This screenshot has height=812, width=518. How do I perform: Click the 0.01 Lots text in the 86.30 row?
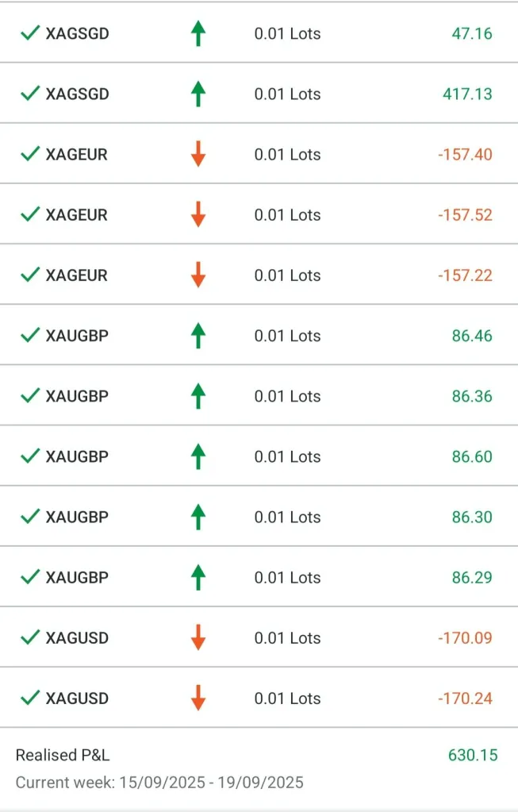(x=287, y=517)
